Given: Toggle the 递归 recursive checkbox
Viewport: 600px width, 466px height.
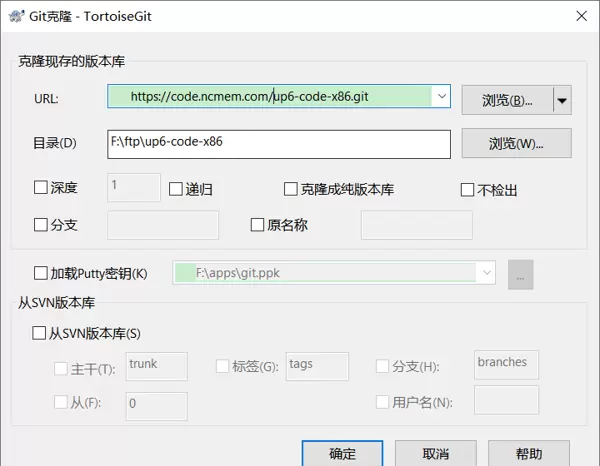Looking at the screenshot, I should point(176,189).
